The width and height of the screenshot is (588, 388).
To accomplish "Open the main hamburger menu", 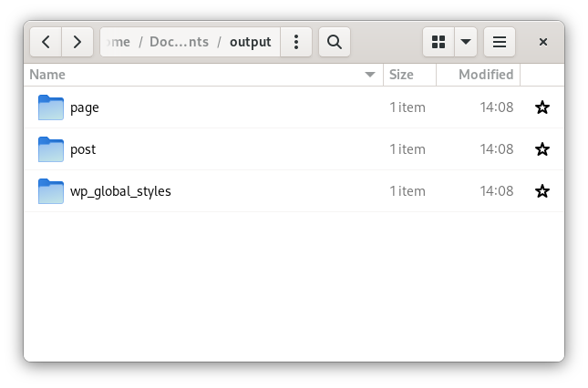I will click(x=499, y=42).
